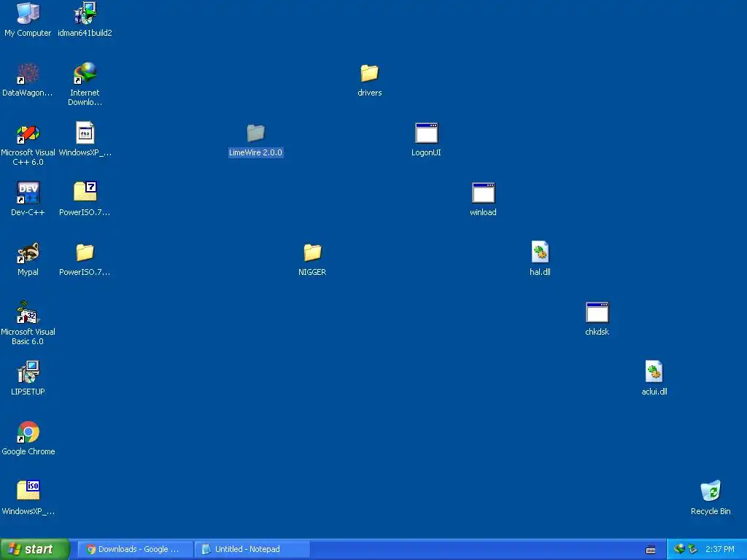Viewport: 747px width, 560px height.
Task: Select the Google Chrome desktop shortcut
Action: [28, 438]
